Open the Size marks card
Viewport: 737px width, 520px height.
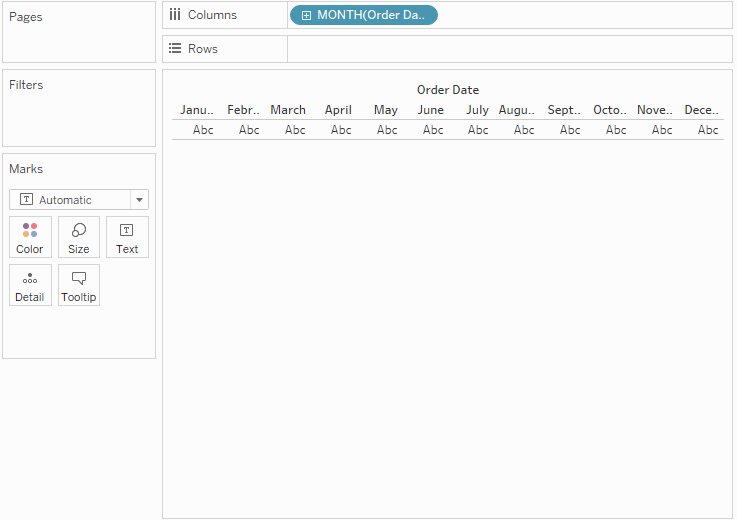tap(78, 237)
